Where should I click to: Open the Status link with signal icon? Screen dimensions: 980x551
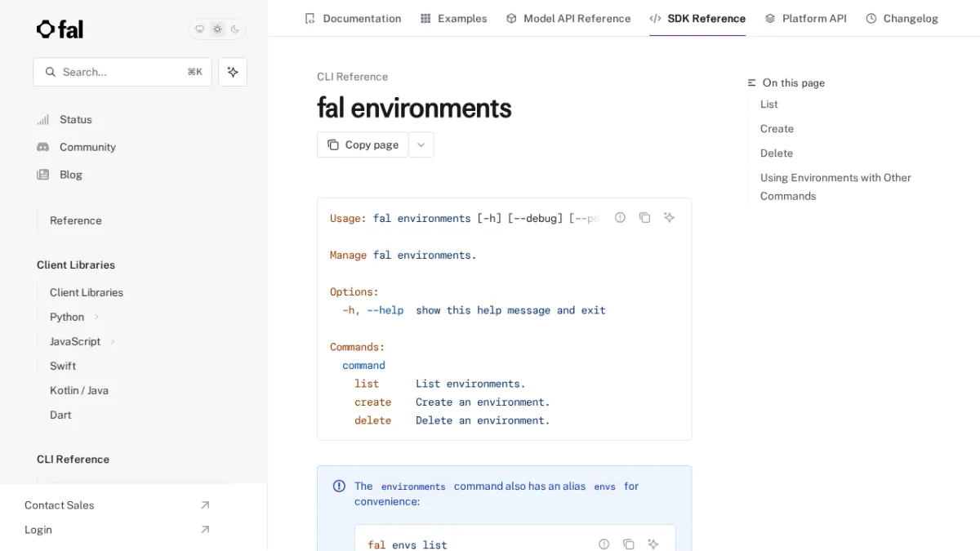click(x=65, y=119)
